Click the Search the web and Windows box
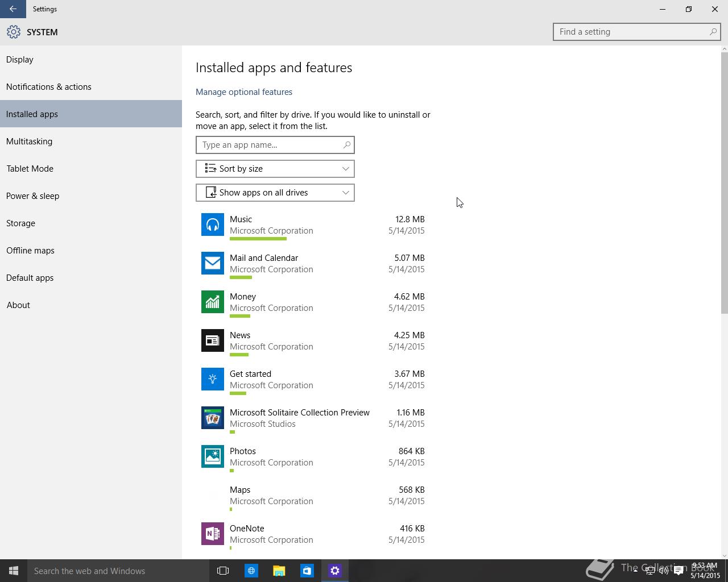 click(118, 571)
